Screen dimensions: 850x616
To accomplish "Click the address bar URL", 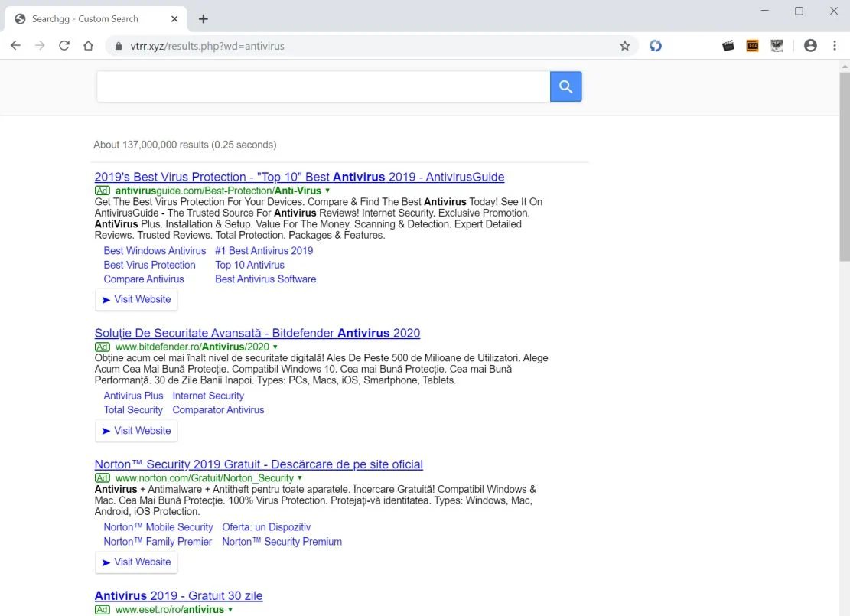I will [207, 46].
